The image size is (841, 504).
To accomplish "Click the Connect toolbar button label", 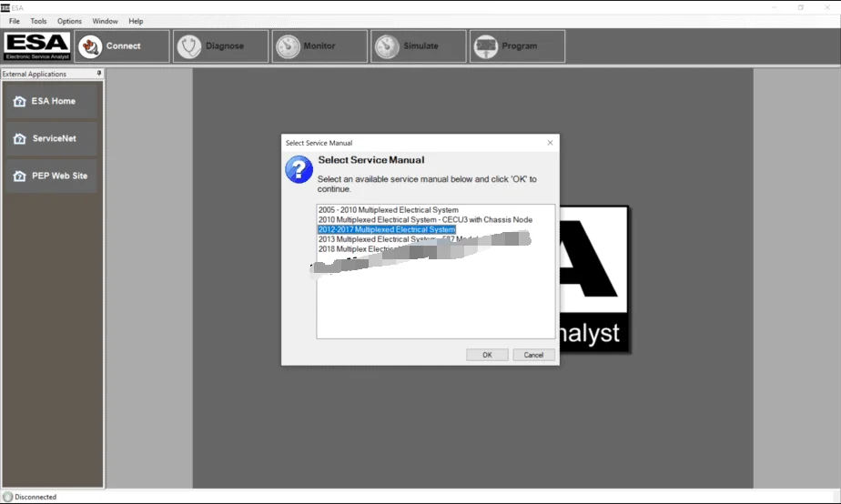I will coord(124,46).
